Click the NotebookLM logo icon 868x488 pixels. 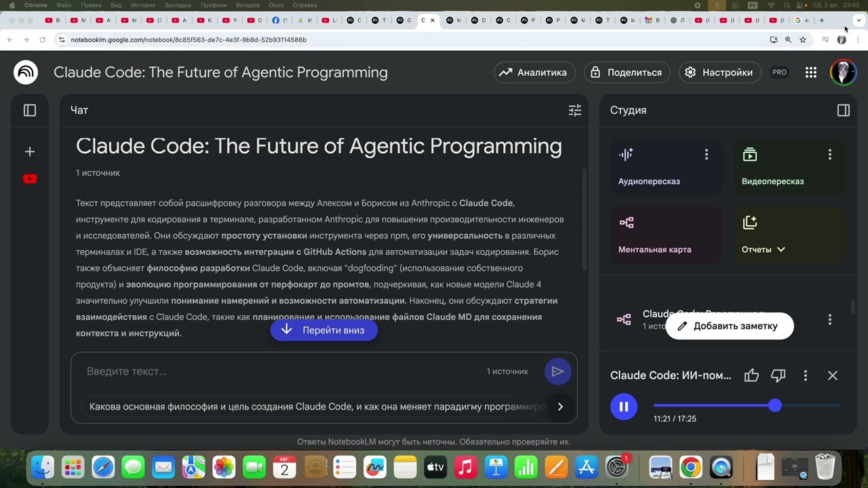click(26, 72)
